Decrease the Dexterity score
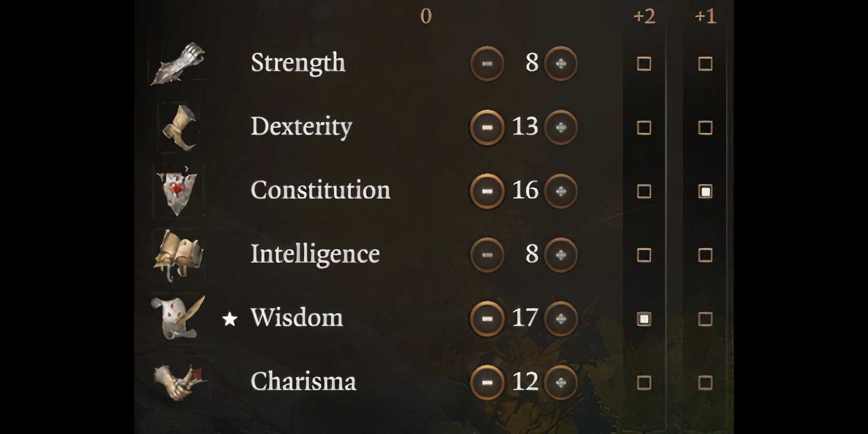 (x=487, y=127)
